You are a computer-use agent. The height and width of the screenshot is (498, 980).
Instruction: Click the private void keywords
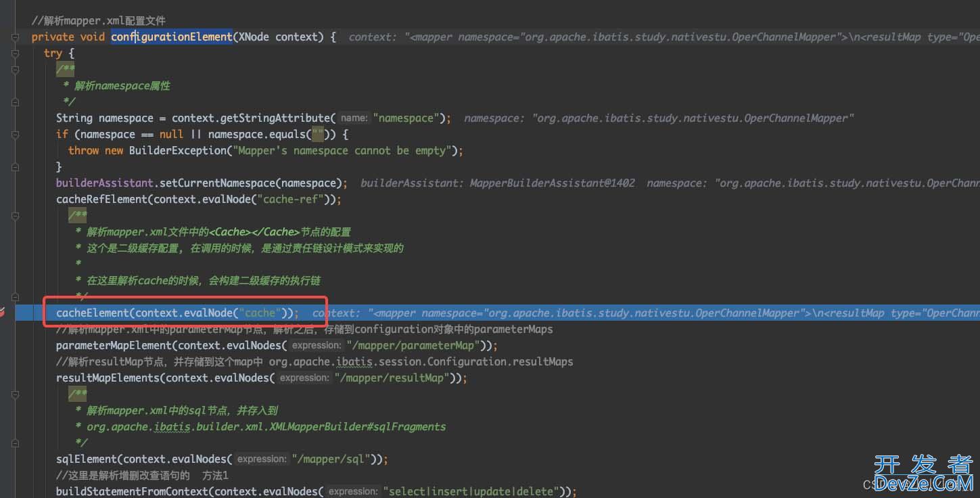[68, 37]
